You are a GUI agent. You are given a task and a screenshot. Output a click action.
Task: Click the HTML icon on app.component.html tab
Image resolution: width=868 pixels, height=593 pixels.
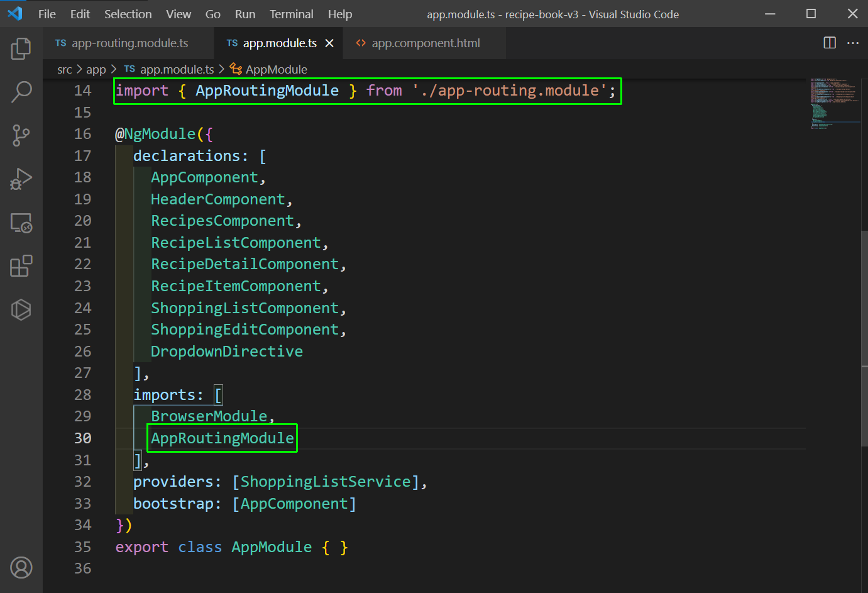coord(361,43)
